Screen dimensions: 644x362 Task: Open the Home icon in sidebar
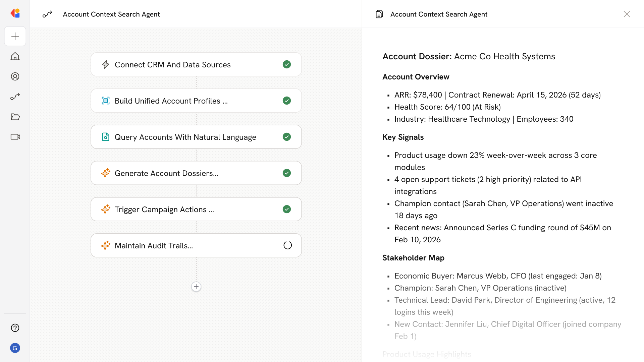click(x=15, y=56)
